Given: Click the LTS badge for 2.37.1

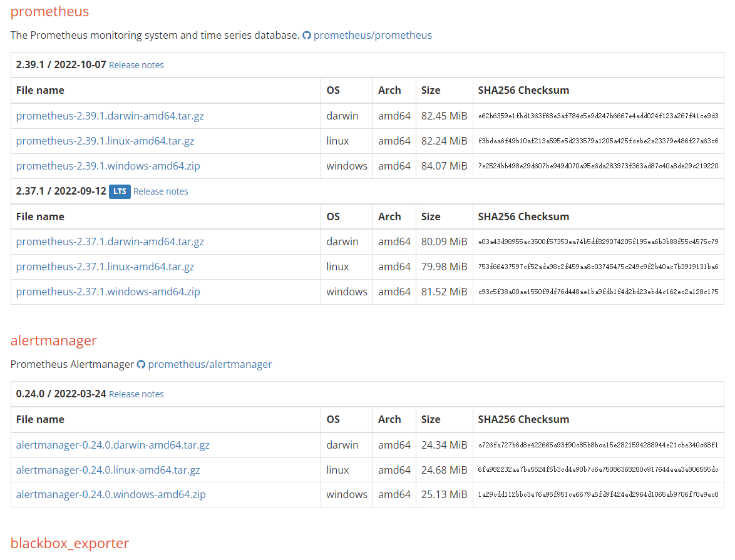Looking at the screenshot, I should pyautogui.click(x=120, y=191).
